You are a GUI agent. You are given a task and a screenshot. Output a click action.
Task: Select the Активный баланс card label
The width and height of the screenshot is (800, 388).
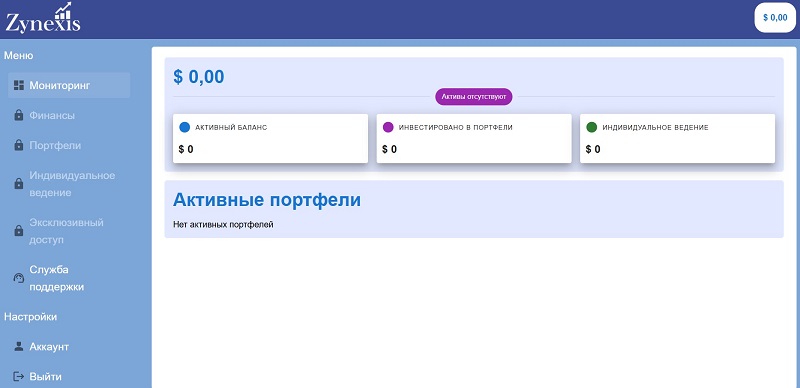[231, 128]
